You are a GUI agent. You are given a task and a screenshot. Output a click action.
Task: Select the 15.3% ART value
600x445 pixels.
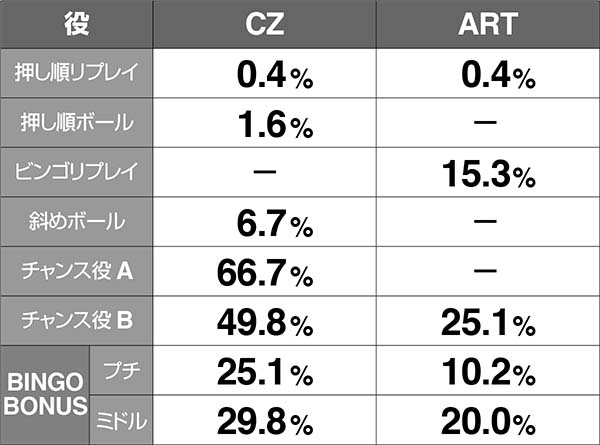click(486, 172)
